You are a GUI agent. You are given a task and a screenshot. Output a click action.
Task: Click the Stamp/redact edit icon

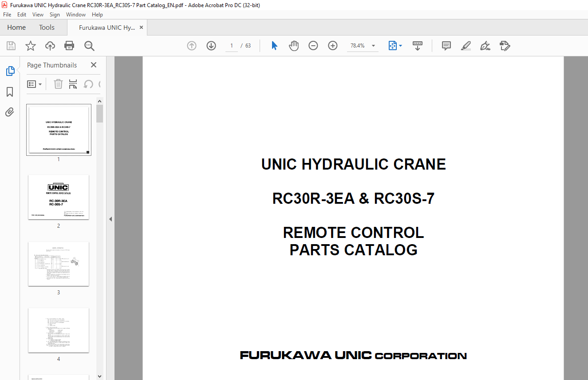[505, 46]
